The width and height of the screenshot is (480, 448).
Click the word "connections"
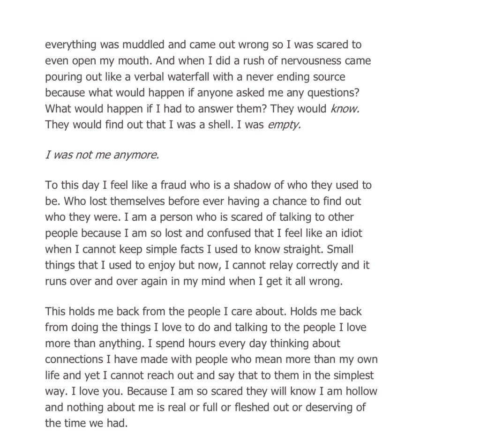[73, 359]
